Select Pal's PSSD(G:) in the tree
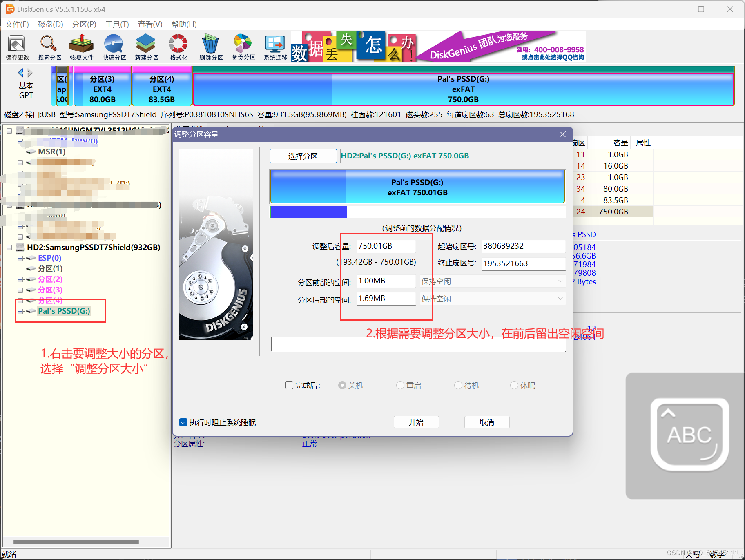 [64, 311]
